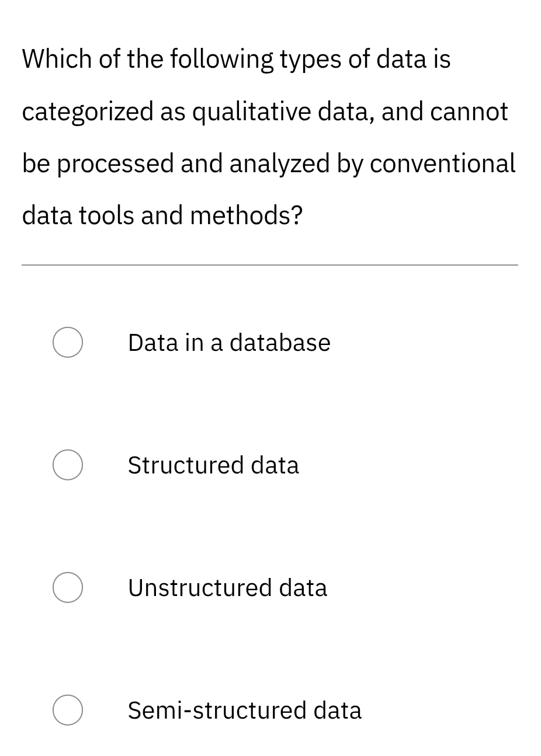The height and width of the screenshot is (756, 541).
Task: Click the 'Structured data' answer text
Action: (213, 465)
